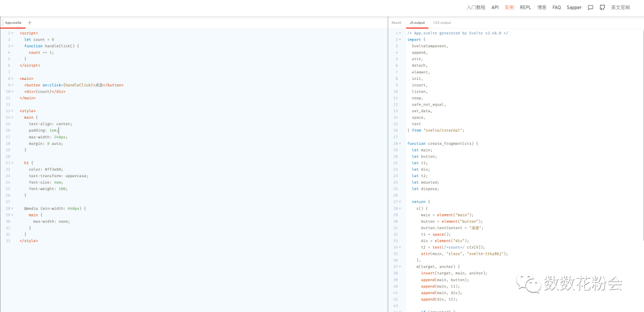Image resolution: width=644 pixels, height=312 pixels.
Task: Click the 'let count = 0' line
Action: click(39, 39)
